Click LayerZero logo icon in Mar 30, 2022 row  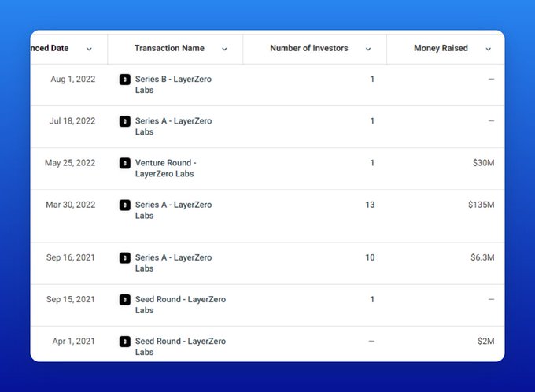pyautogui.click(x=124, y=205)
